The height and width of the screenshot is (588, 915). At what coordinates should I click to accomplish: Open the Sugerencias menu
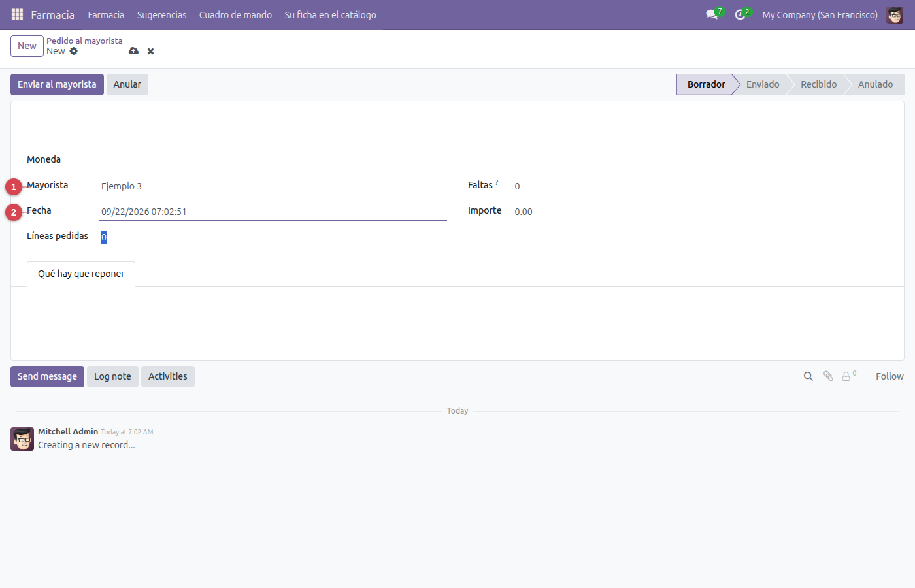tap(161, 14)
